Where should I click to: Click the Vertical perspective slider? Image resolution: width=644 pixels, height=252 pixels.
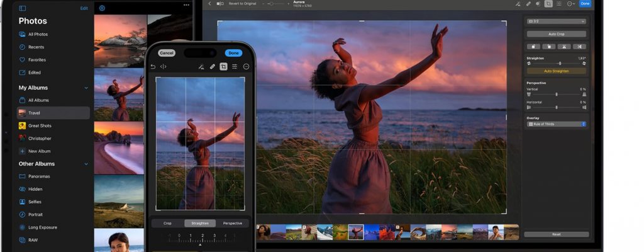pos(556,94)
